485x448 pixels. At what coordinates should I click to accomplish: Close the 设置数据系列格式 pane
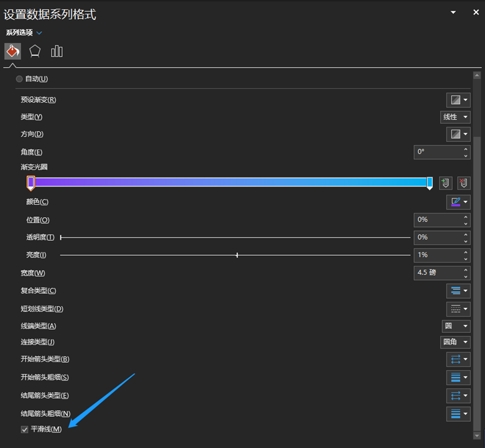(476, 12)
